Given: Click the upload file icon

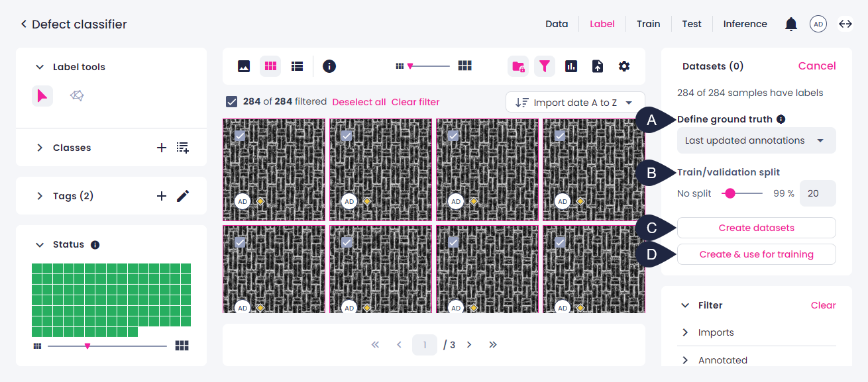Looking at the screenshot, I should [598, 66].
